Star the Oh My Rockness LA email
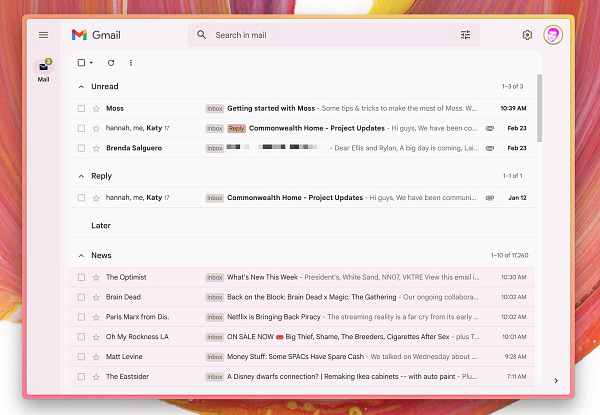This screenshot has width=600, height=415. 96,337
